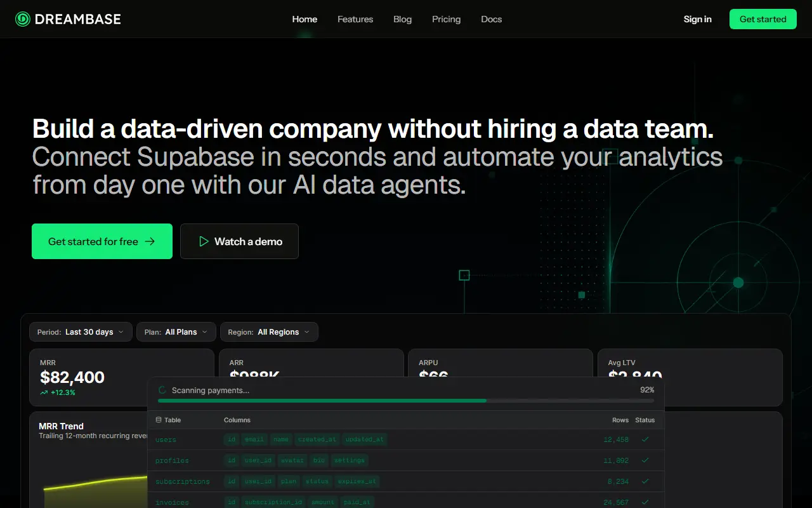Click the paid_at column tag
The image size is (812, 508).
coord(357,502)
